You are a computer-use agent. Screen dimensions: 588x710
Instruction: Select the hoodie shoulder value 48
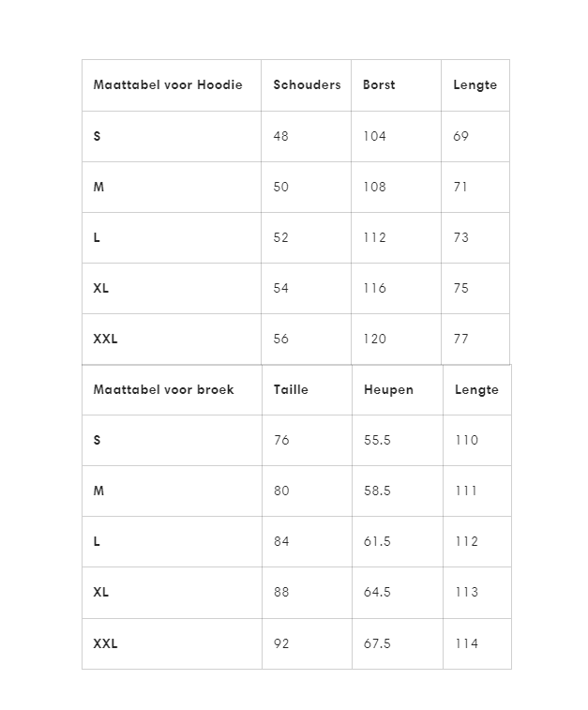281,136
